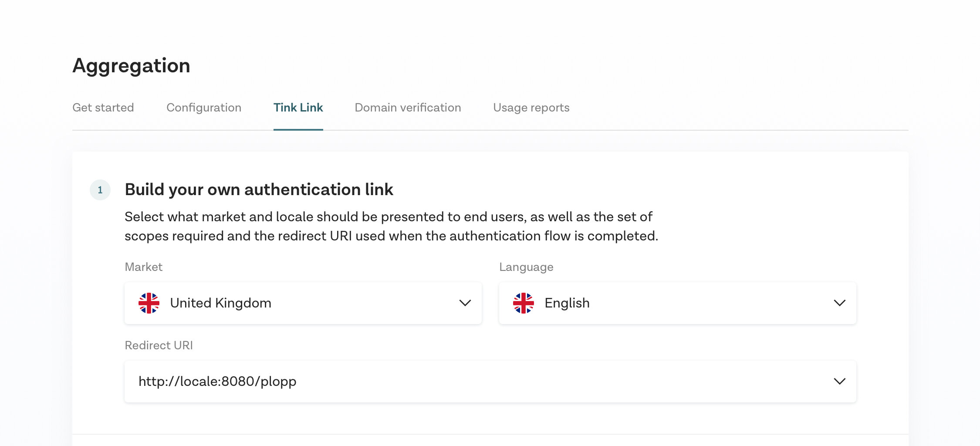The width and height of the screenshot is (980, 446).
Task: Click the step 1 number badge
Action: (100, 190)
